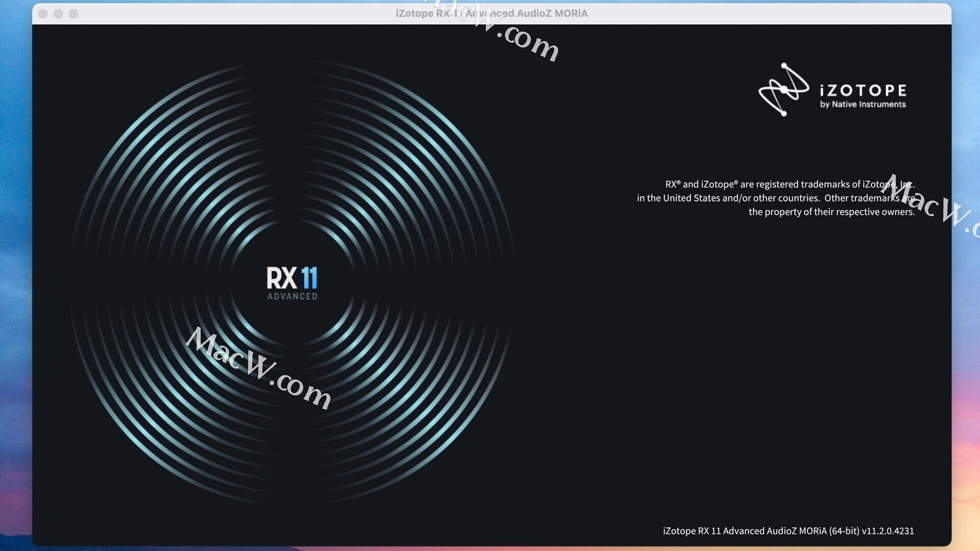The width and height of the screenshot is (980, 551).
Task: Click the iZotope logo emblem
Action: [783, 89]
